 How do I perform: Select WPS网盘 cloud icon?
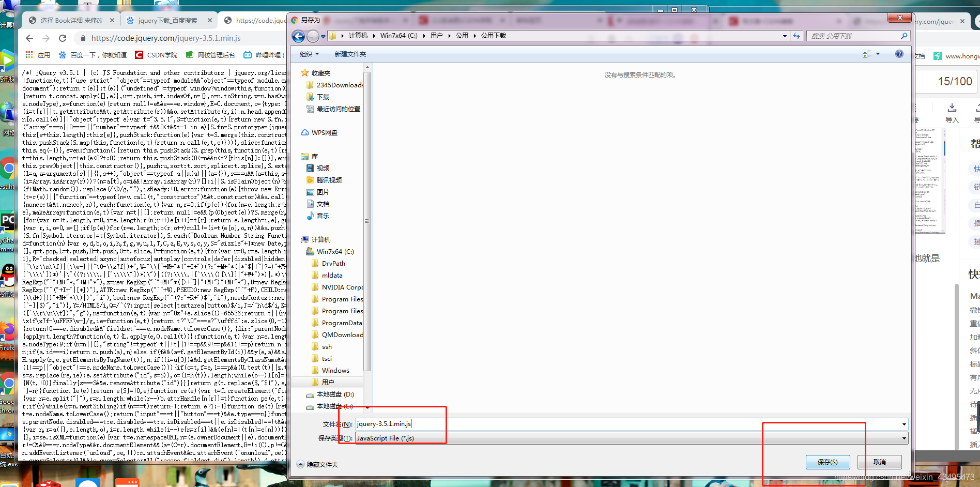pyautogui.click(x=305, y=133)
